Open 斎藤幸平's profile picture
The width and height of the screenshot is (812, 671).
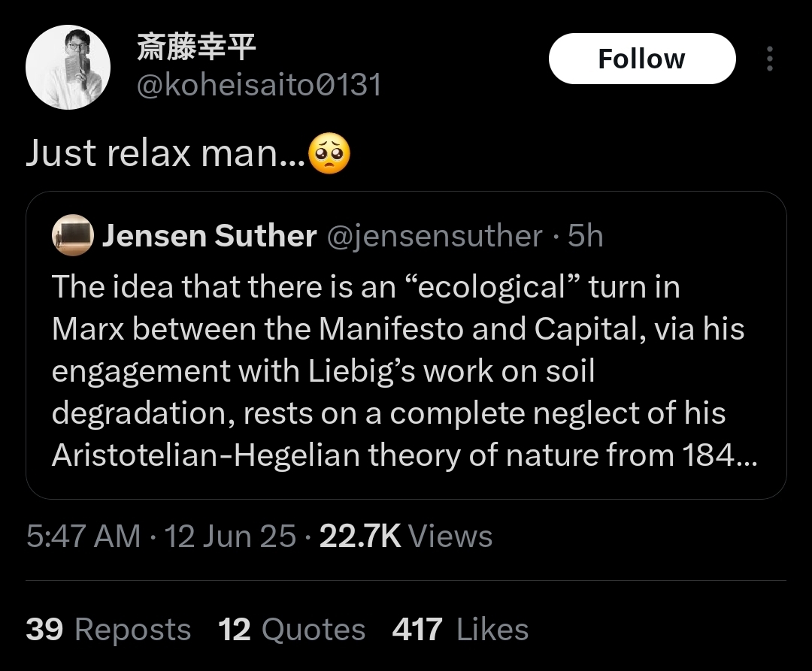(68, 68)
